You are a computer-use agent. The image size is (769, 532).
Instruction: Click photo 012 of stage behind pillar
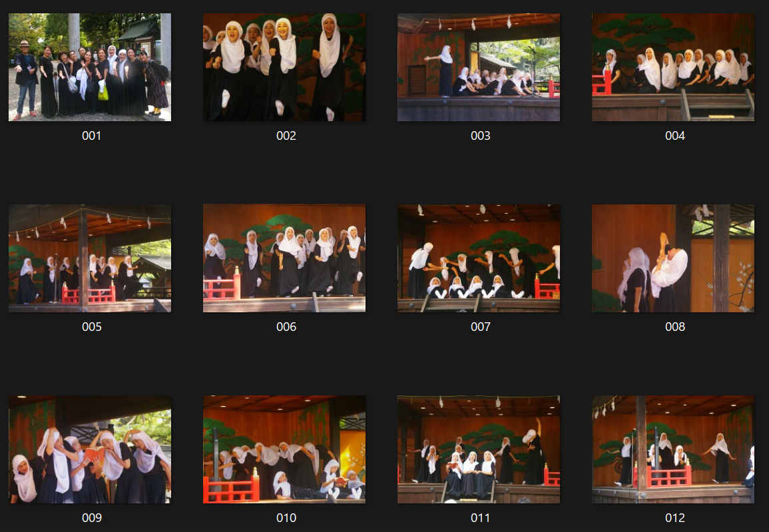click(x=673, y=449)
